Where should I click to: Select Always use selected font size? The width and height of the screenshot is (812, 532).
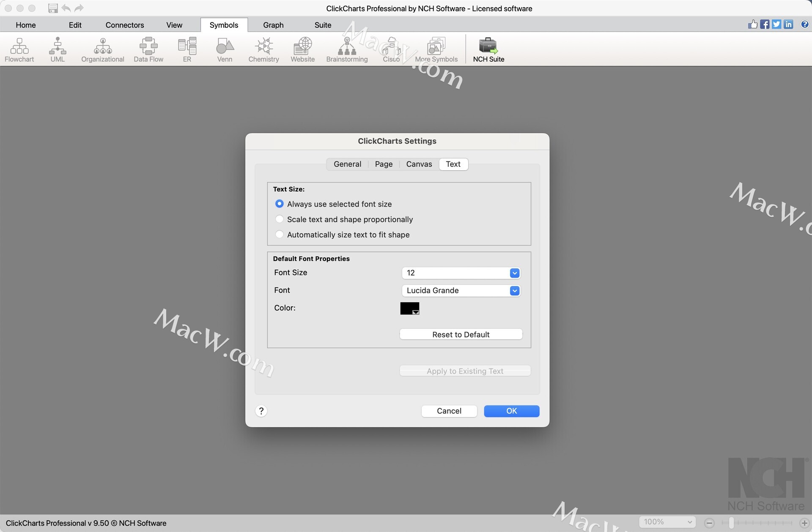279,204
